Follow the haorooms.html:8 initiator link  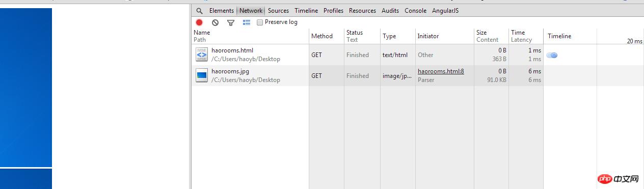441,71
